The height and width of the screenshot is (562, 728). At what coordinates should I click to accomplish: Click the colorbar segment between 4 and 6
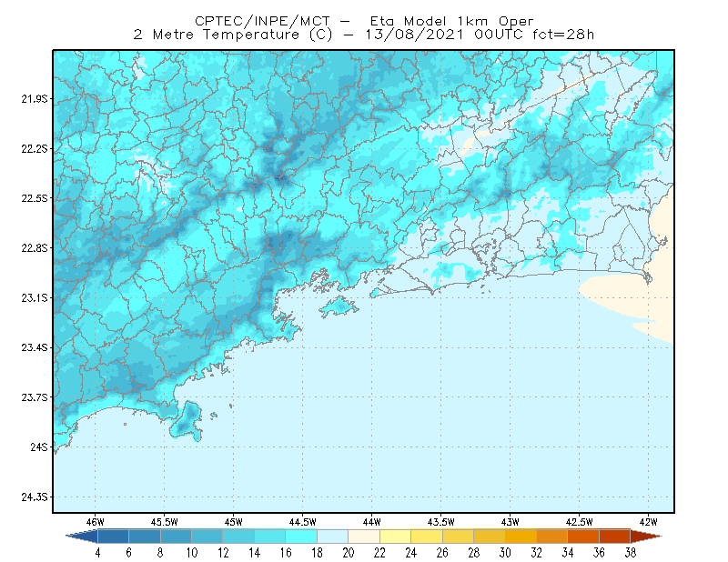click(x=113, y=537)
